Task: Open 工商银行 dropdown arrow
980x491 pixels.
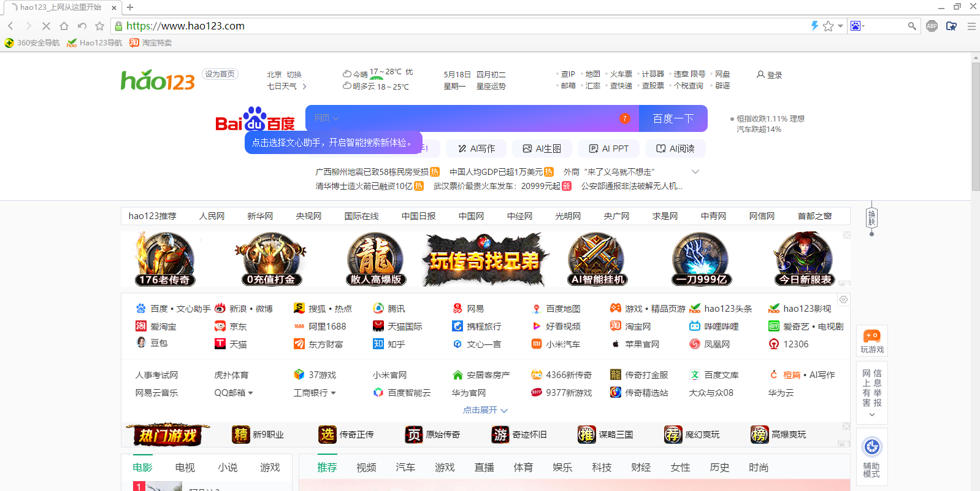Action: click(x=333, y=393)
